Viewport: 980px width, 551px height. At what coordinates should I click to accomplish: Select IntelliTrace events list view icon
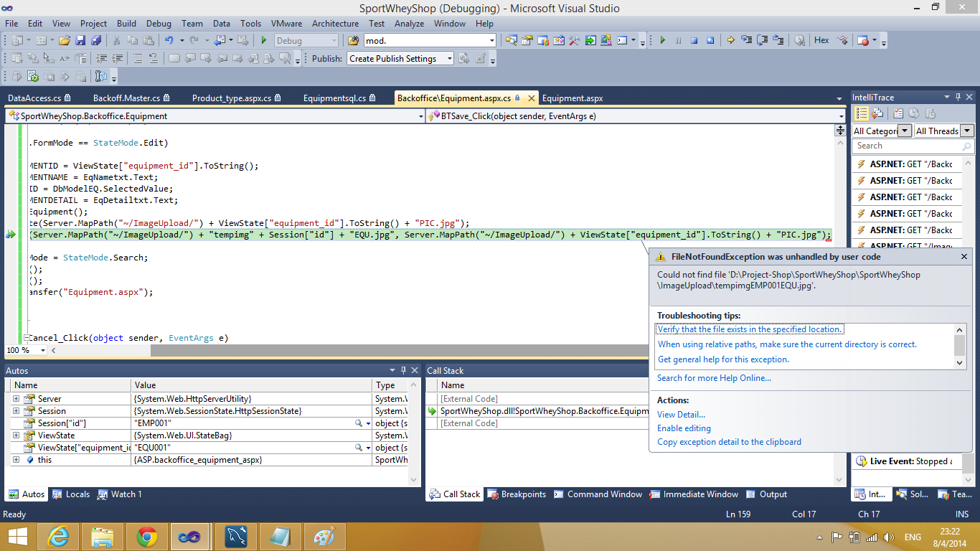862,113
